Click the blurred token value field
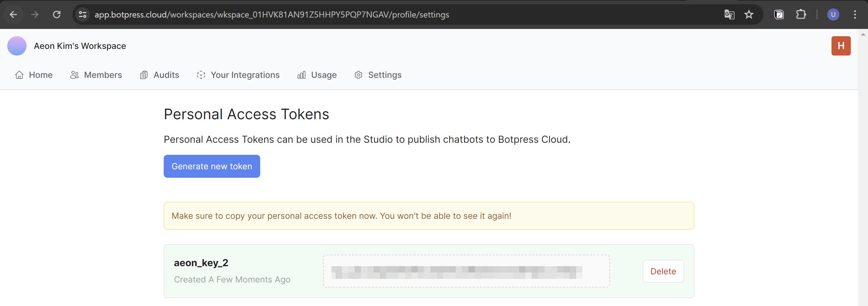Screen dimensions: 868x306 (x=466, y=271)
